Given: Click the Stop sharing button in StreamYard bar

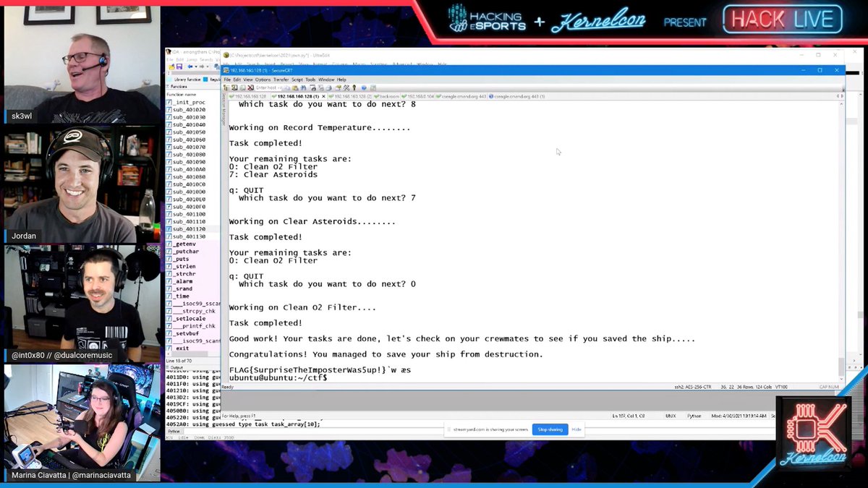Looking at the screenshot, I should tap(550, 429).
